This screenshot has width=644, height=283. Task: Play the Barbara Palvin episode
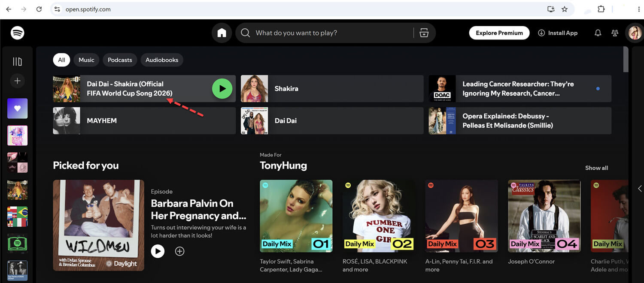tap(158, 251)
